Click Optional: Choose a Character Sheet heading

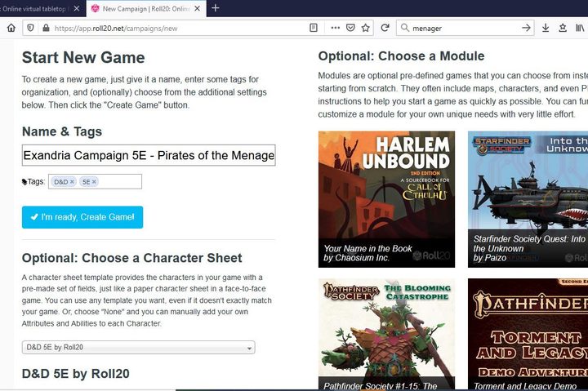coord(132,258)
